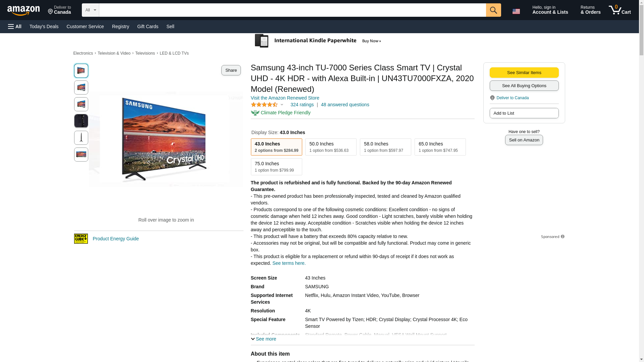Image resolution: width=644 pixels, height=362 pixels.
Task: Choose the 75.0 Inches size option
Action: (276, 167)
